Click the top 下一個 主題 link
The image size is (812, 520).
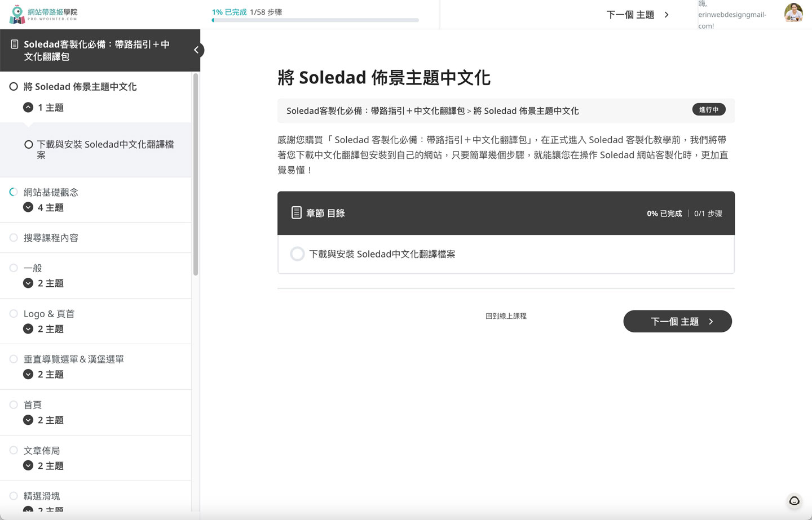[638, 15]
